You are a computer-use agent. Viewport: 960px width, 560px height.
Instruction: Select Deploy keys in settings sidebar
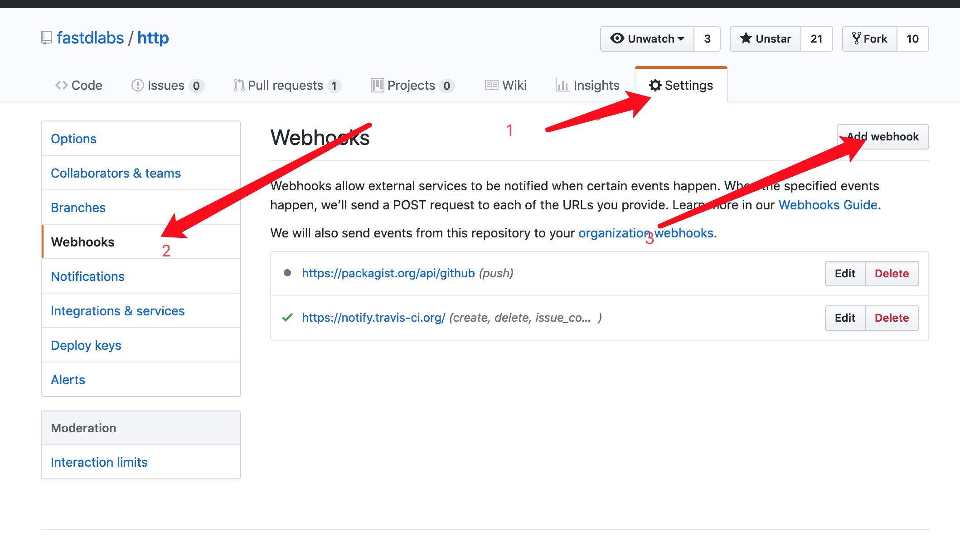click(x=86, y=345)
